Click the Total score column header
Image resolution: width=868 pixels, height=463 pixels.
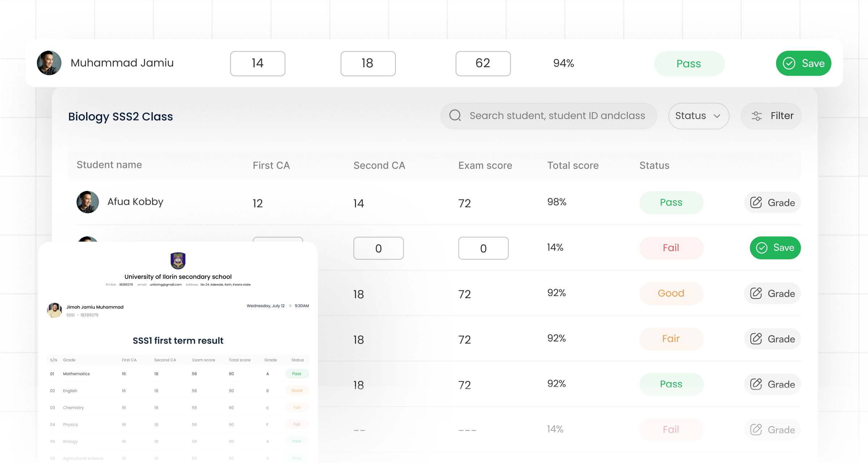572,166
